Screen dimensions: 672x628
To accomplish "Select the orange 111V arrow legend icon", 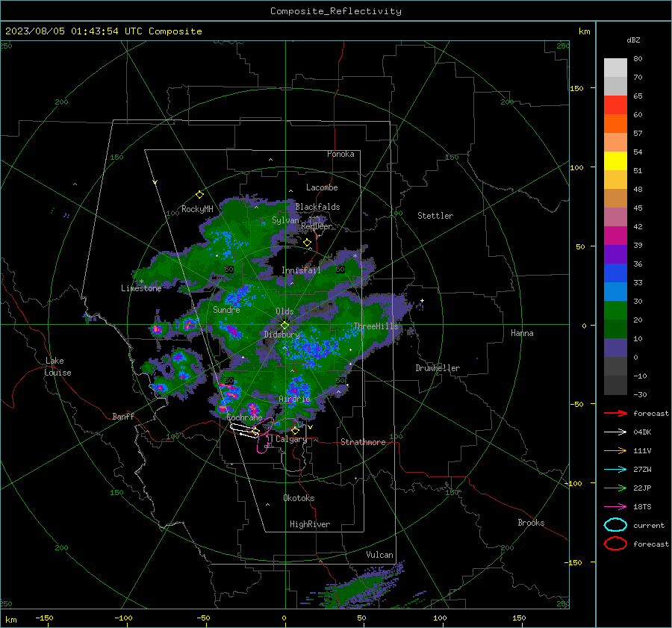I will (x=615, y=450).
